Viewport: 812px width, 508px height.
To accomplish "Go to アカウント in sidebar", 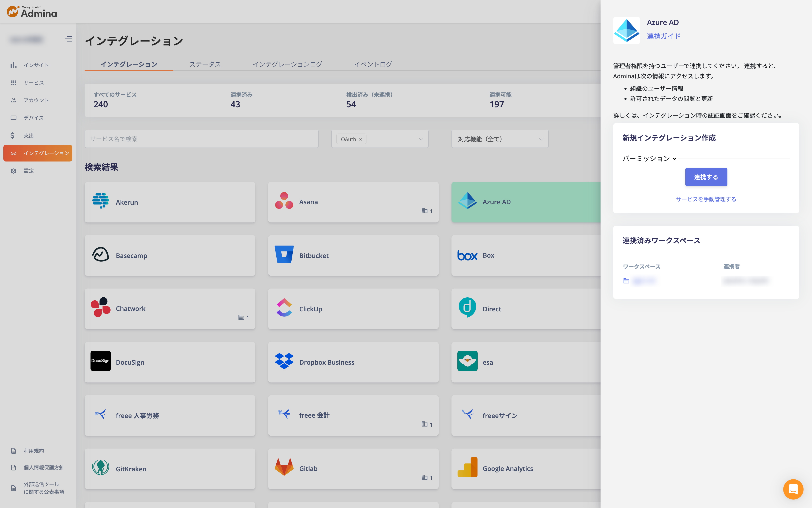I will pos(36,100).
